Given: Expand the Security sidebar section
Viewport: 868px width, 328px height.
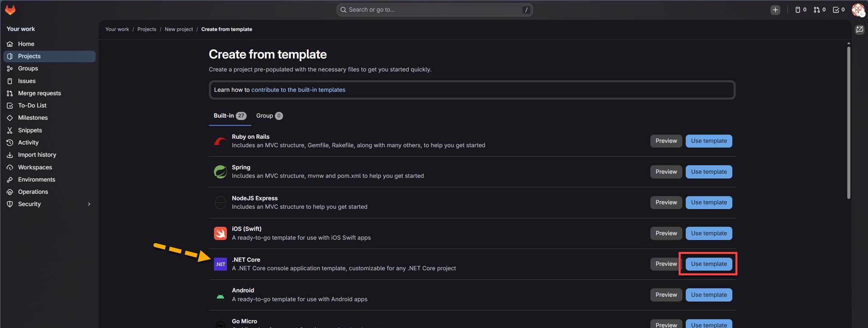Looking at the screenshot, I should coord(89,204).
